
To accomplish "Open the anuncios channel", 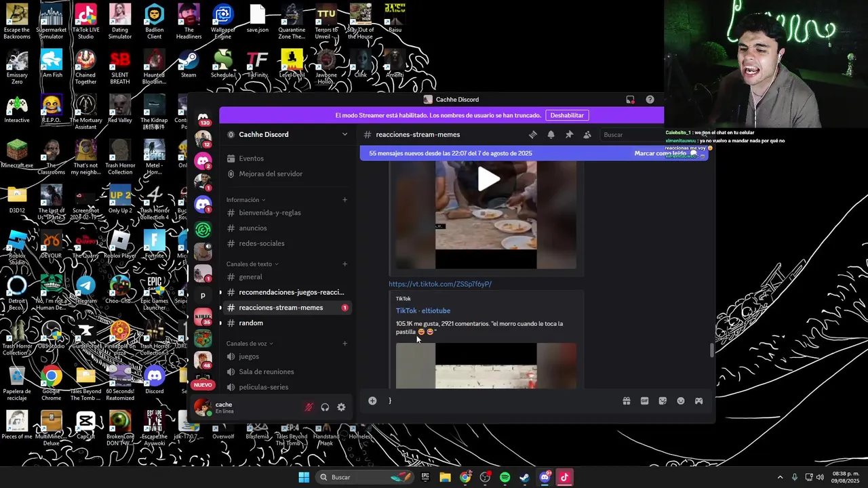I will click(288, 228).
